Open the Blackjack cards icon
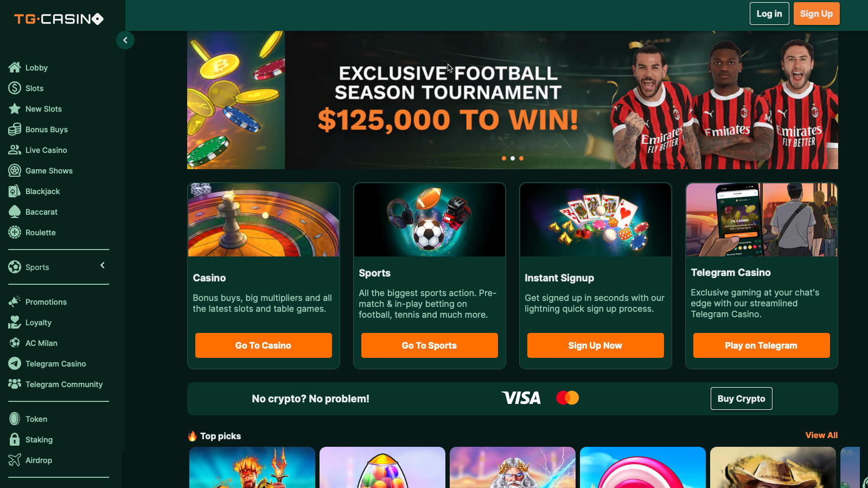 (15, 191)
